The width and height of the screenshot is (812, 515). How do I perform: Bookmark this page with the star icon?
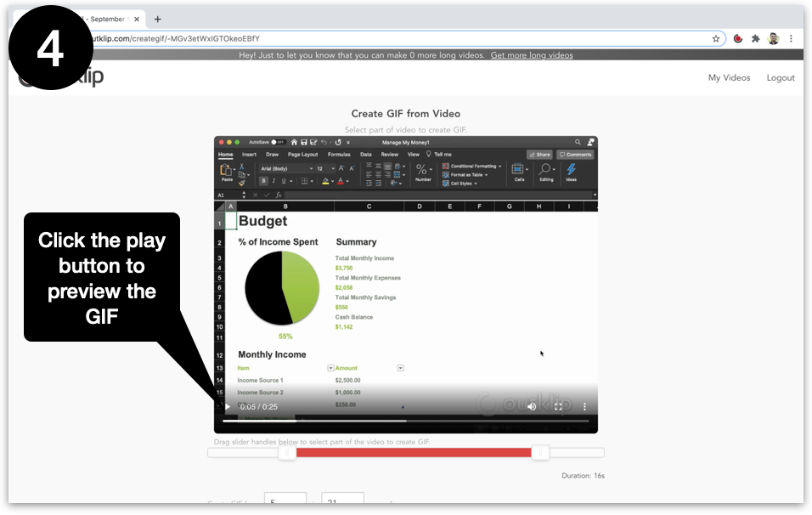point(716,38)
